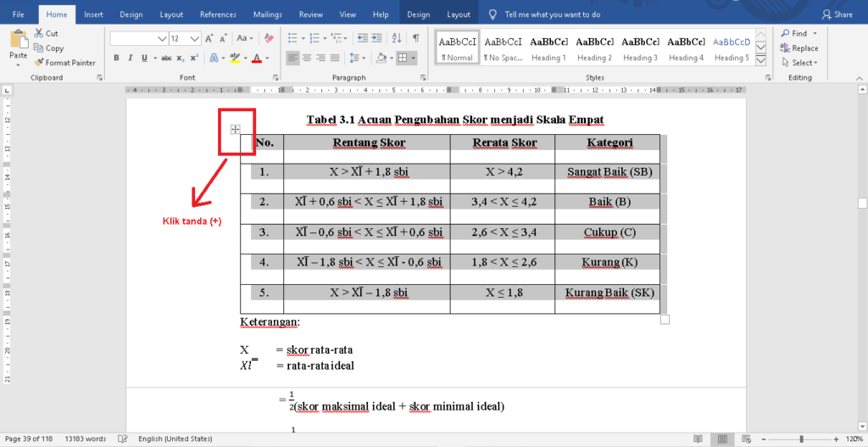The width and height of the screenshot is (868, 447).
Task: Select Center alignment
Action: click(x=307, y=58)
